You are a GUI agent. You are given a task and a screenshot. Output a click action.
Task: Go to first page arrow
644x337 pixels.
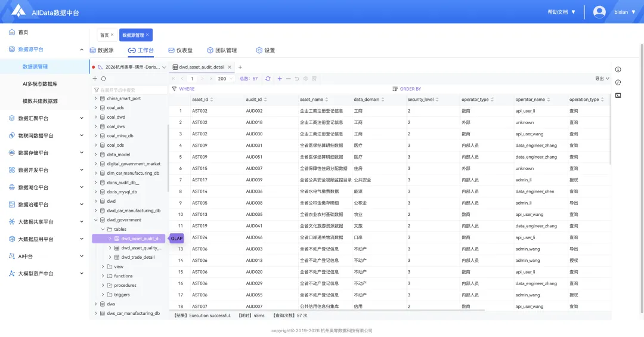pyautogui.click(x=174, y=79)
